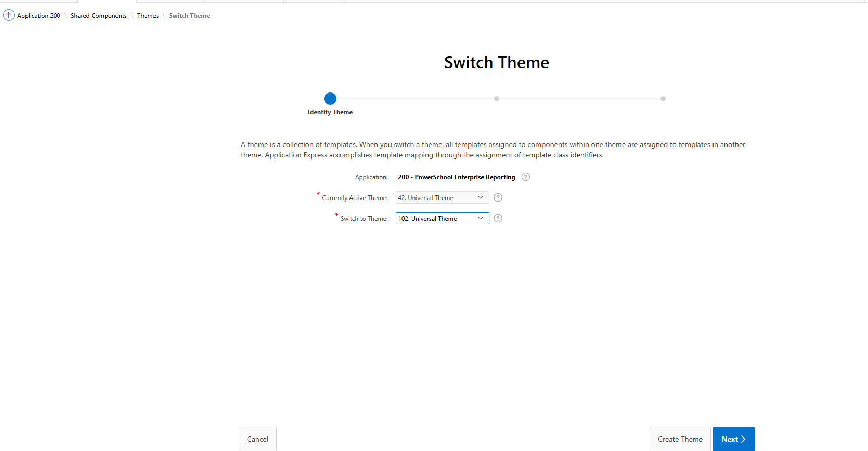Click the up arrow icon beside Application 200

(x=9, y=16)
